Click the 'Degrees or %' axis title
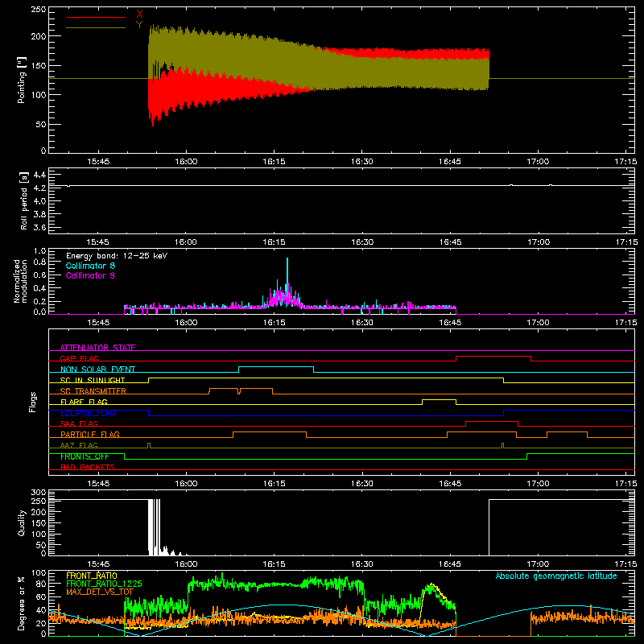The image size is (644, 644). click(x=22, y=603)
